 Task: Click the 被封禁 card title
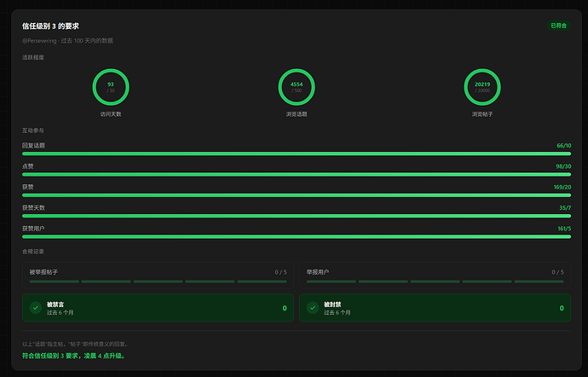pos(332,304)
